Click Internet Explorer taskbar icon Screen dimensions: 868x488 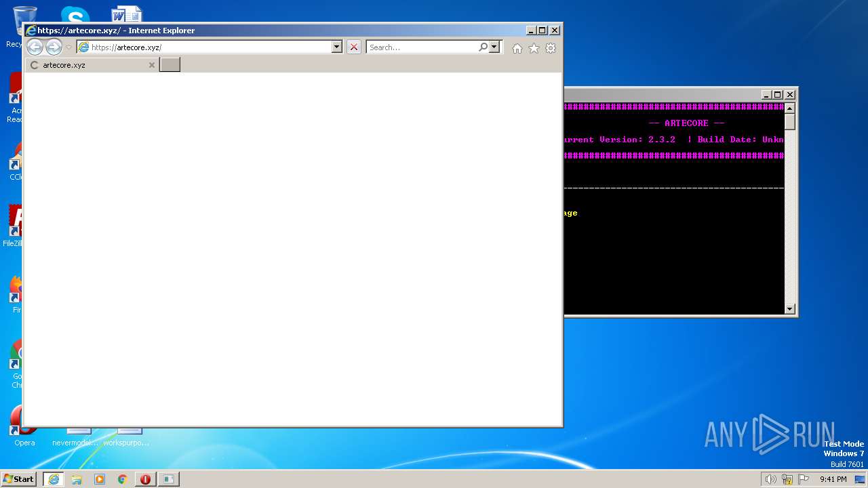pyautogui.click(x=53, y=479)
